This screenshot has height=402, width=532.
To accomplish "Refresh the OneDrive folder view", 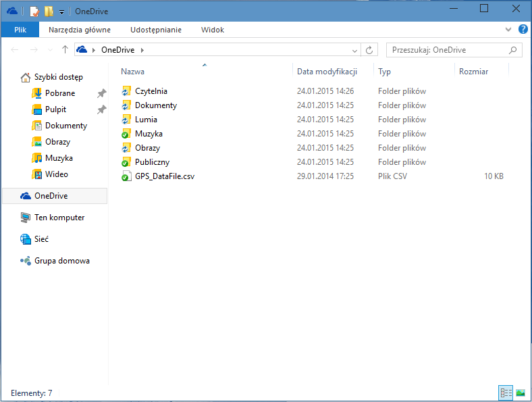I will (369, 50).
